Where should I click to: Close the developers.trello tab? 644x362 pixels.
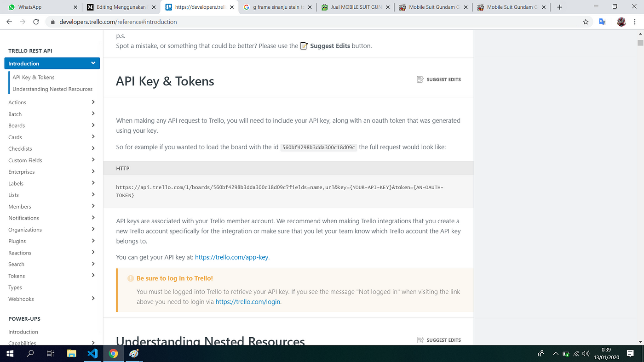232,7
